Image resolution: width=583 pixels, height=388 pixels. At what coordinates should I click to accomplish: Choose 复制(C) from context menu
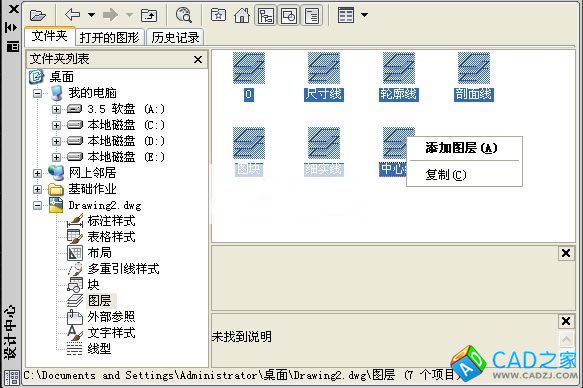(446, 174)
